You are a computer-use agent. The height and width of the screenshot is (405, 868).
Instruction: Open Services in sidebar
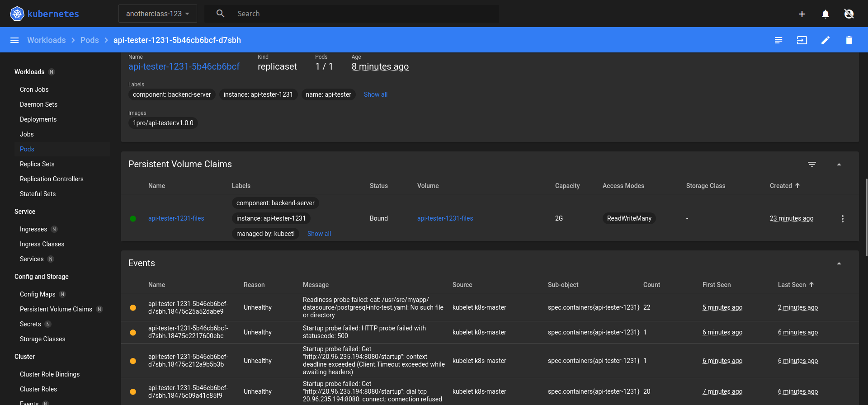click(32, 259)
